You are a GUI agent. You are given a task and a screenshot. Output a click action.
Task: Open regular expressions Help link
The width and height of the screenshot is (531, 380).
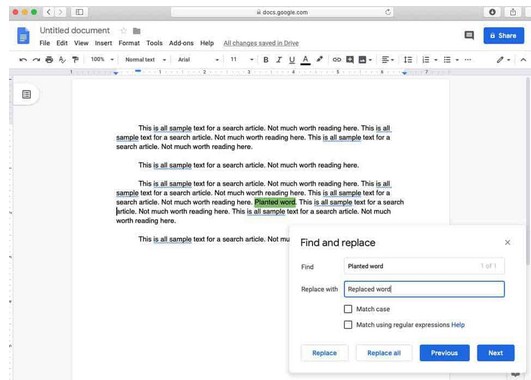pos(458,325)
